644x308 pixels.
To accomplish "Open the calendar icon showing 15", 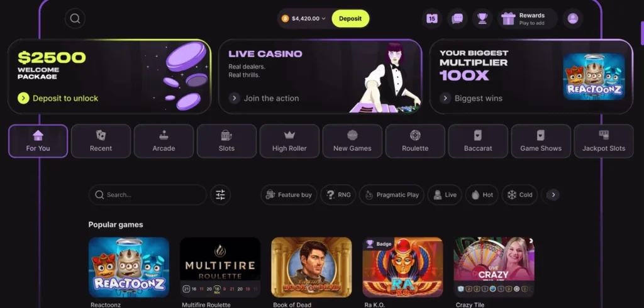I will pos(431,18).
